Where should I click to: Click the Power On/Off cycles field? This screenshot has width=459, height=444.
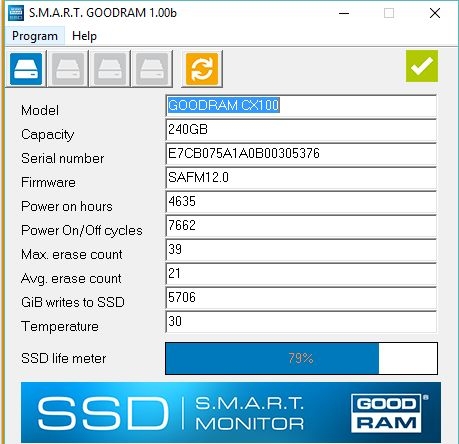coord(301,226)
